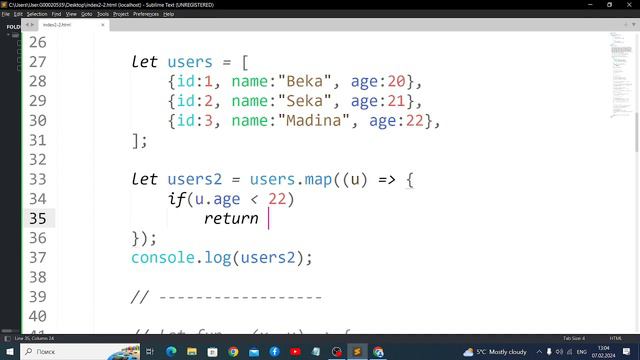The width and height of the screenshot is (640, 360).
Task: Click the minimap code preview
Action: (621, 75)
